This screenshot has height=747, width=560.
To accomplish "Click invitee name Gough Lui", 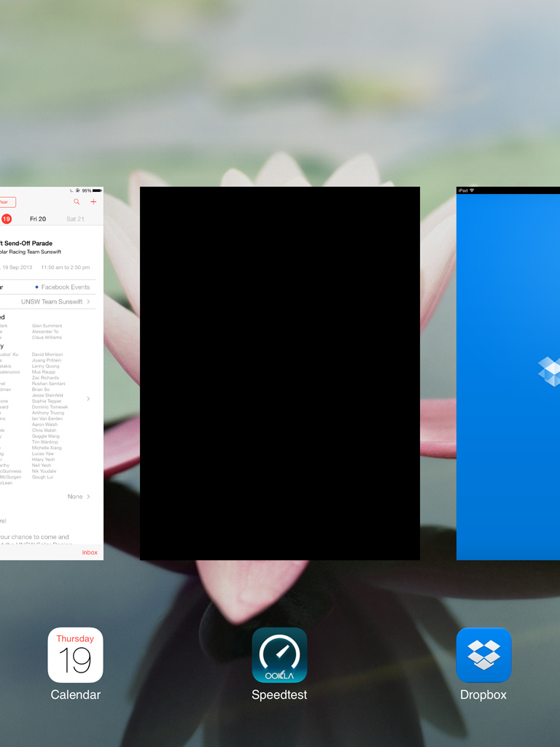I will click(42, 477).
